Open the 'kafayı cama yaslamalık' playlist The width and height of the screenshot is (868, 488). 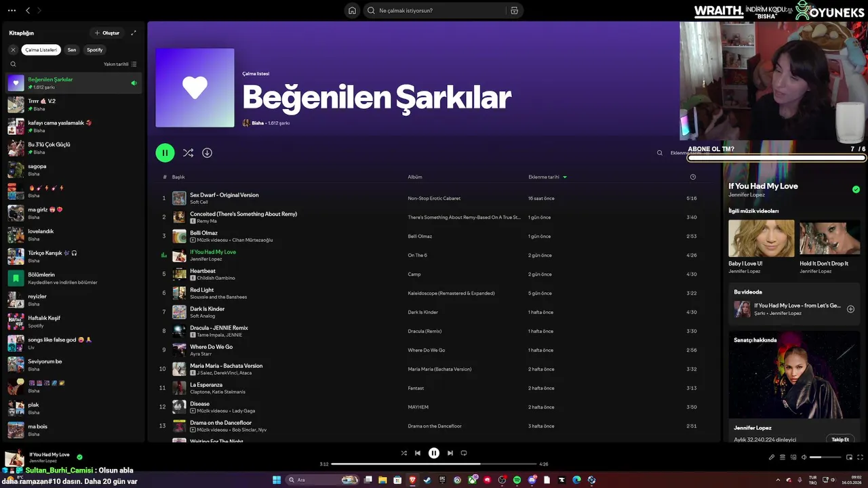point(73,127)
